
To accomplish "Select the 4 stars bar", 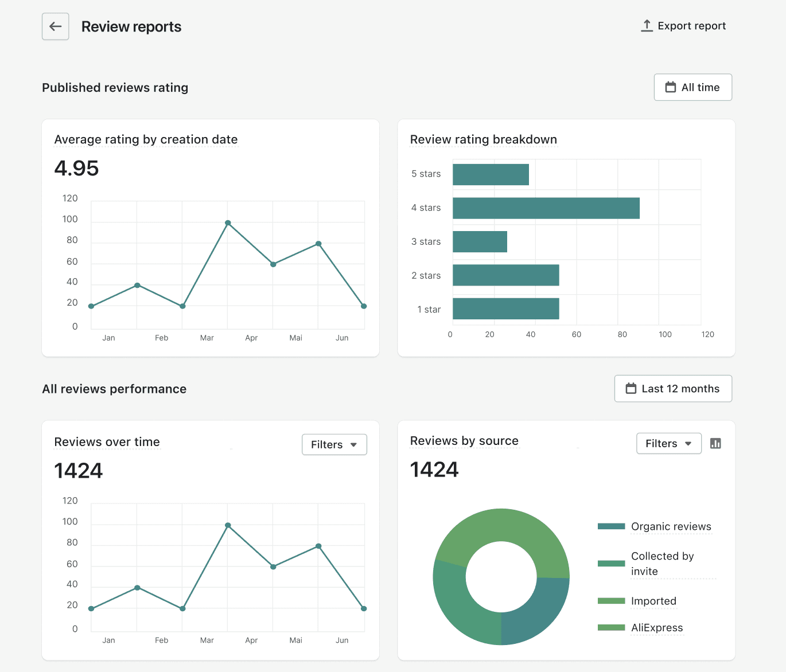I will [x=546, y=208].
